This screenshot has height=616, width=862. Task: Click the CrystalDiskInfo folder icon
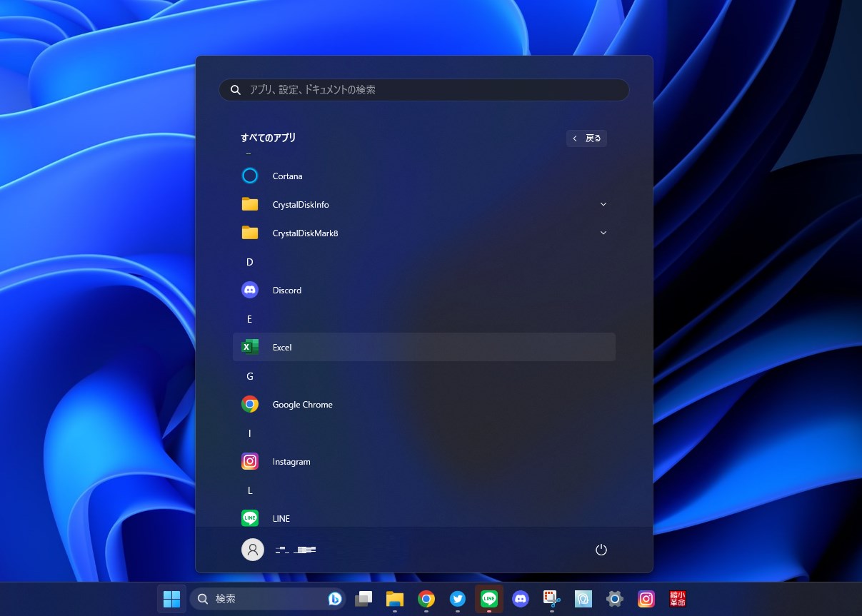pyautogui.click(x=250, y=204)
